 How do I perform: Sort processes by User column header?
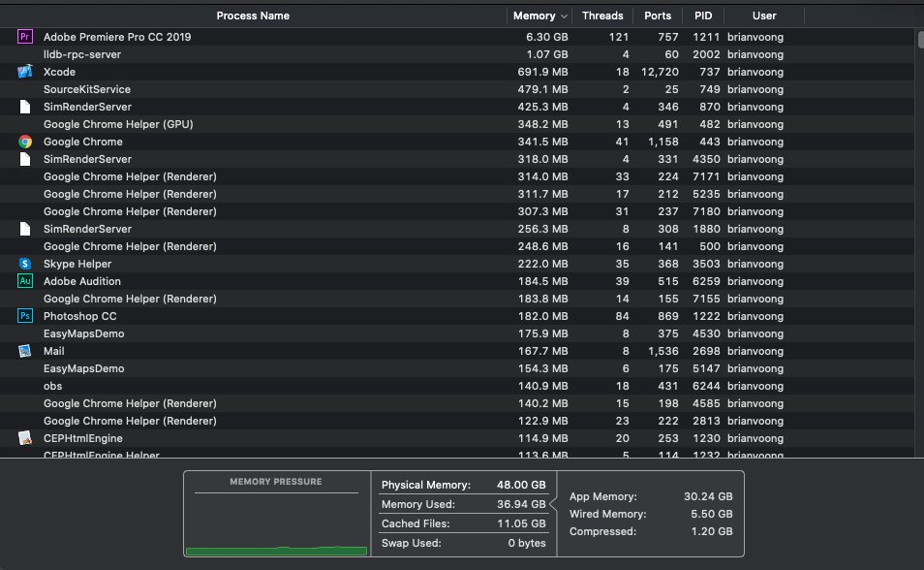click(764, 16)
